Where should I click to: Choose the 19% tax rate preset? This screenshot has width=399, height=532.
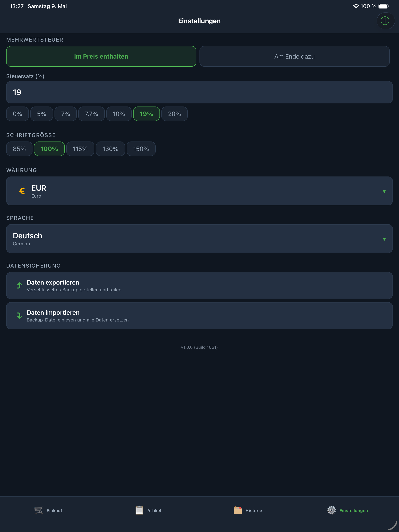147,114
